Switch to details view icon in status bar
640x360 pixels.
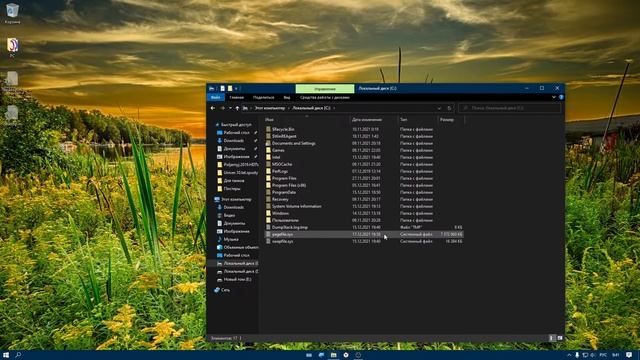click(x=551, y=338)
